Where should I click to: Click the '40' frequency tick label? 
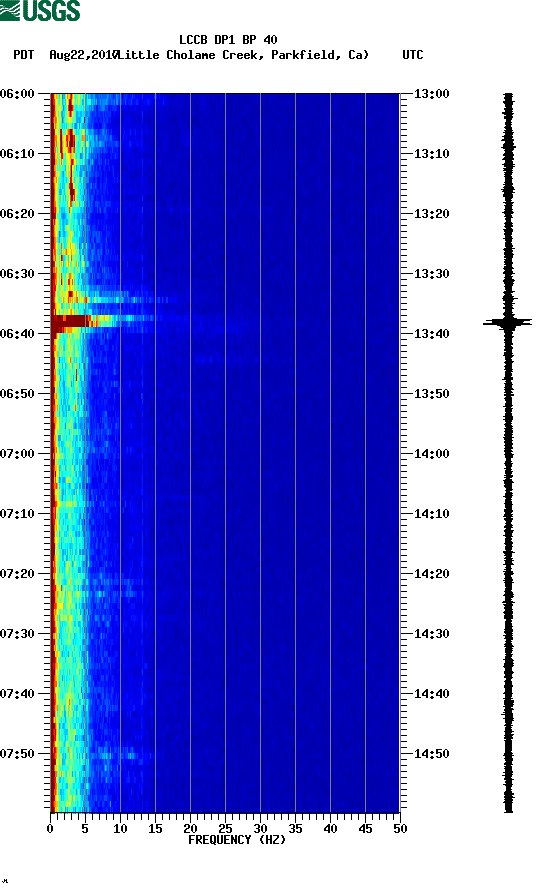[x=330, y=829]
